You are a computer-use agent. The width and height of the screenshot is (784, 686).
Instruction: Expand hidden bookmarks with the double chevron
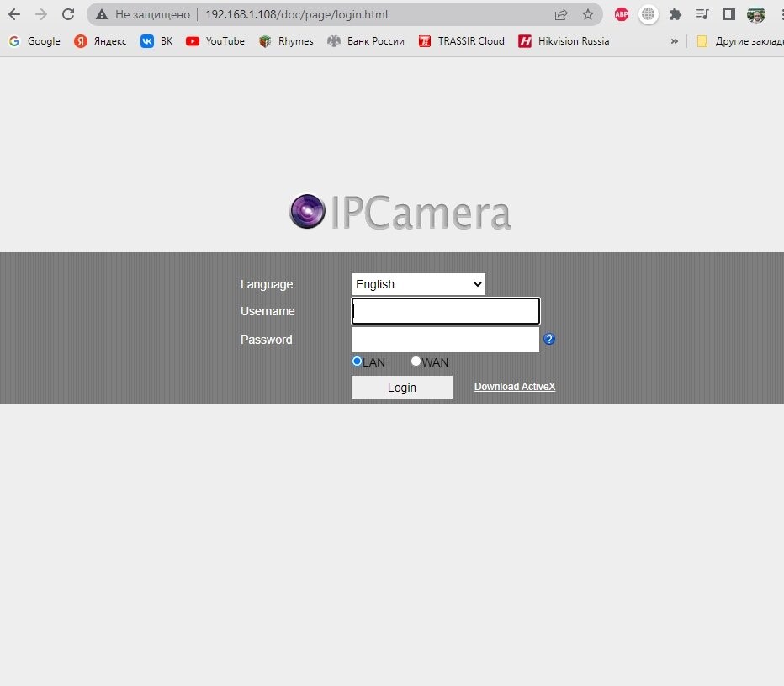pyautogui.click(x=675, y=41)
